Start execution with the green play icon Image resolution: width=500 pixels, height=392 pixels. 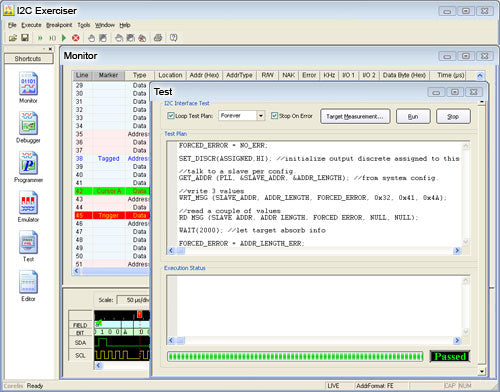pyautogui.click(x=64, y=38)
